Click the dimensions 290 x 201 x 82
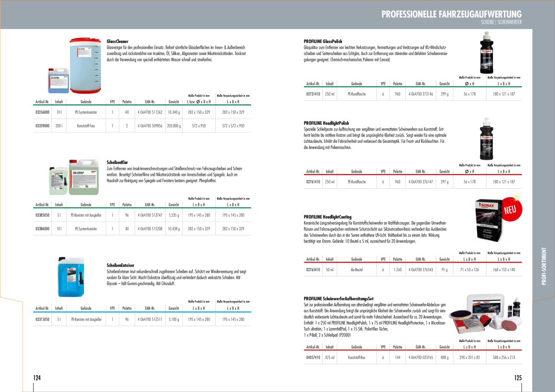This screenshot has width=555, height=392. 470,358
